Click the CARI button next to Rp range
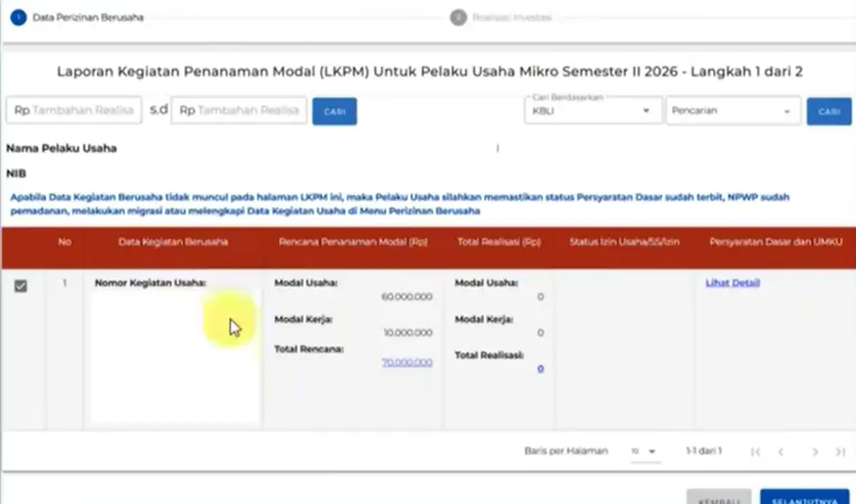This screenshot has width=856, height=504. tap(335, 112)
